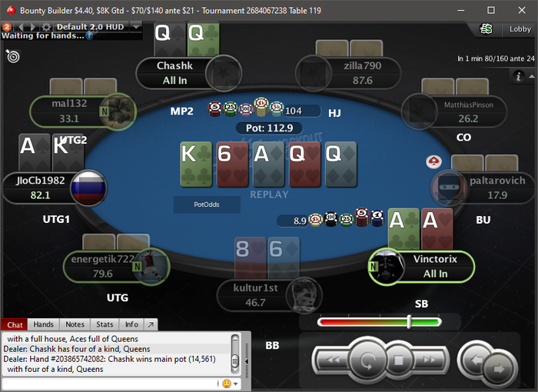Click the info 'i' icon
The height and width of the screenshot is (392, 538).
pyautogui.click(x=518, y=76)
